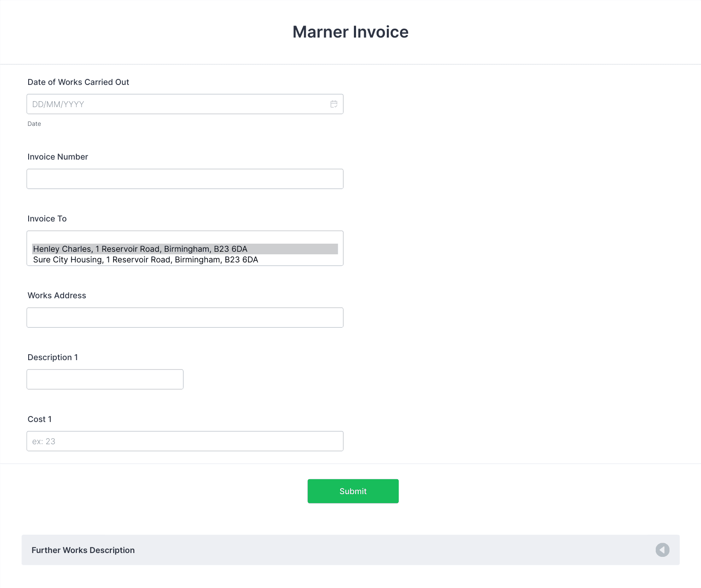Choose the blank option in Invoice To list

pos(184,239)
